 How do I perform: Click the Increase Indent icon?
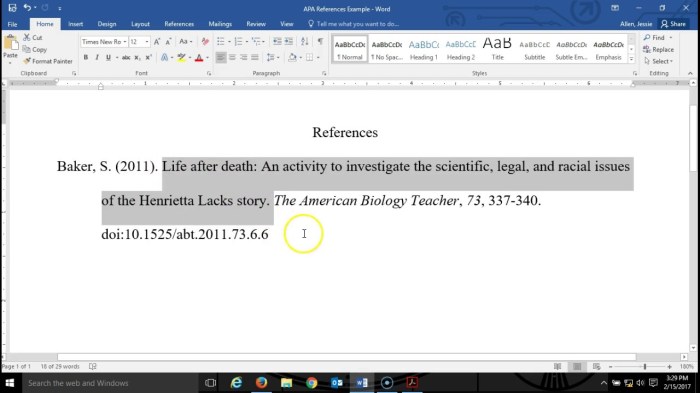point(289,42)
